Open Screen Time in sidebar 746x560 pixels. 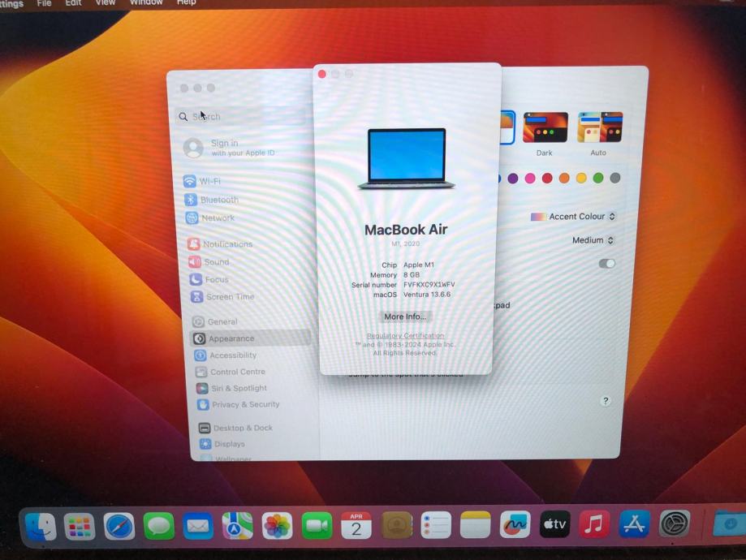[222, 297]
